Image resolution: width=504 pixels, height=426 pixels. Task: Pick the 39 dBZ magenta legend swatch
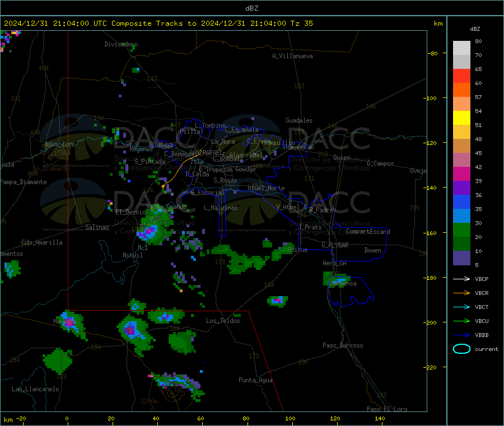[x=461, y=174]
